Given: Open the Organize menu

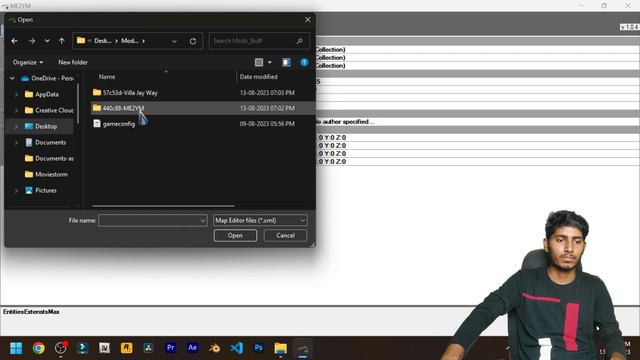Looking at the screenshot, I should tap(28, 62).
